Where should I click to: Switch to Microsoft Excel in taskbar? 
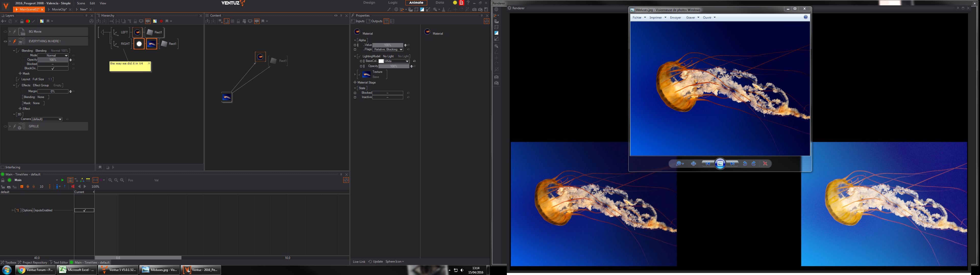tap(77, 270)
